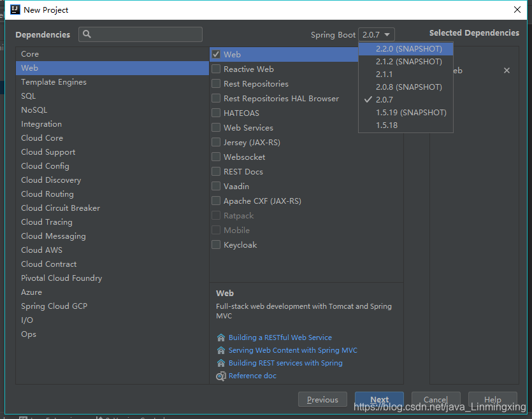Select the Cloud Discovery category
Screen dimensions: 532x419
(112, 180)
